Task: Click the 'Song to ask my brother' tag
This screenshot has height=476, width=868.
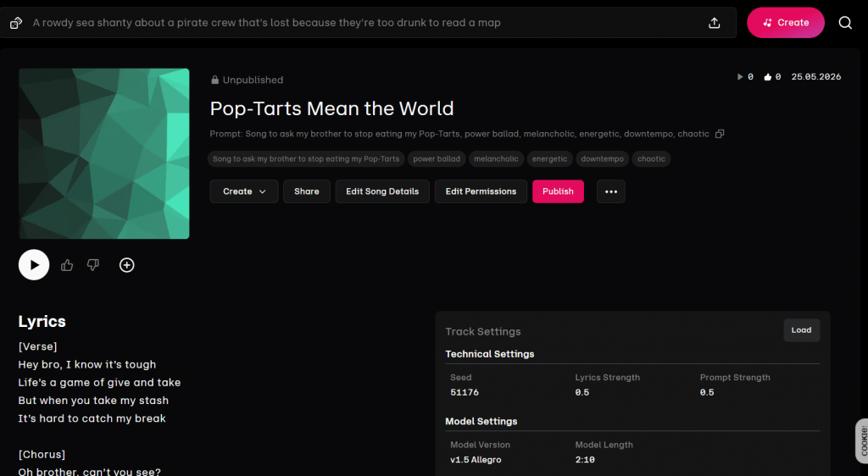Action: coord(306,158)
